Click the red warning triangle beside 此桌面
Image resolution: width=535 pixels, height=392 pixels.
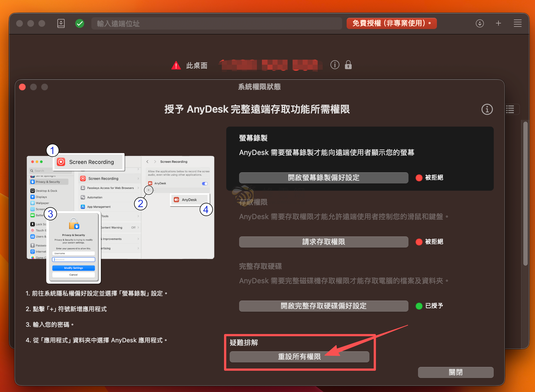(x=176, y=65)
